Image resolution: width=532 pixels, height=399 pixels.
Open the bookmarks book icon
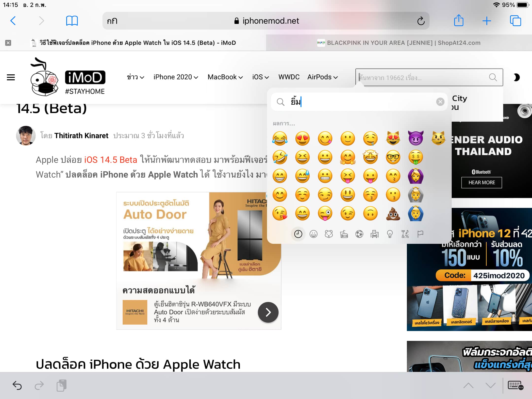click(72, 21)
